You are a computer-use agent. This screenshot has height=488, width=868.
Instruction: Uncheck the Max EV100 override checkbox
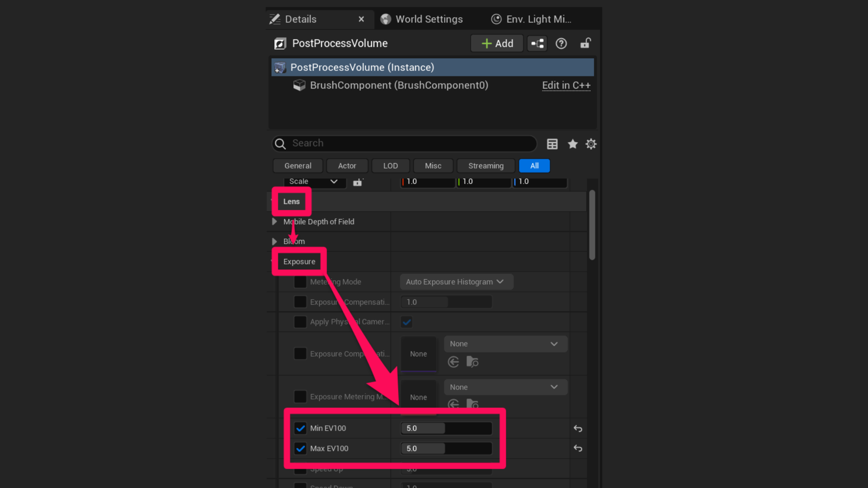pyautogui.click(x=300, y=448)
